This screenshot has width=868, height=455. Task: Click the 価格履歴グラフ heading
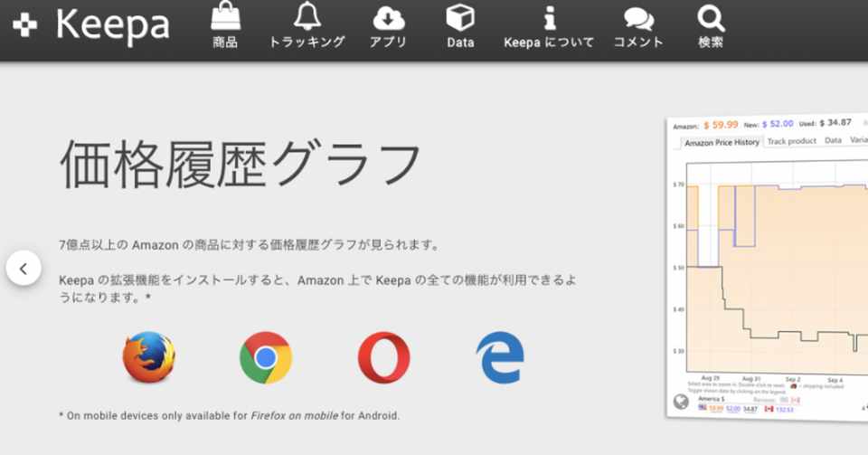pos(240,164)
